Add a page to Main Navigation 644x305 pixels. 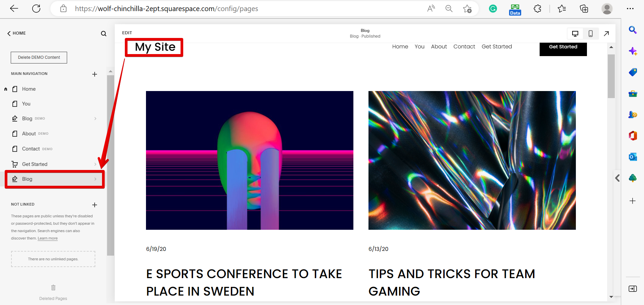pos(95,74)
